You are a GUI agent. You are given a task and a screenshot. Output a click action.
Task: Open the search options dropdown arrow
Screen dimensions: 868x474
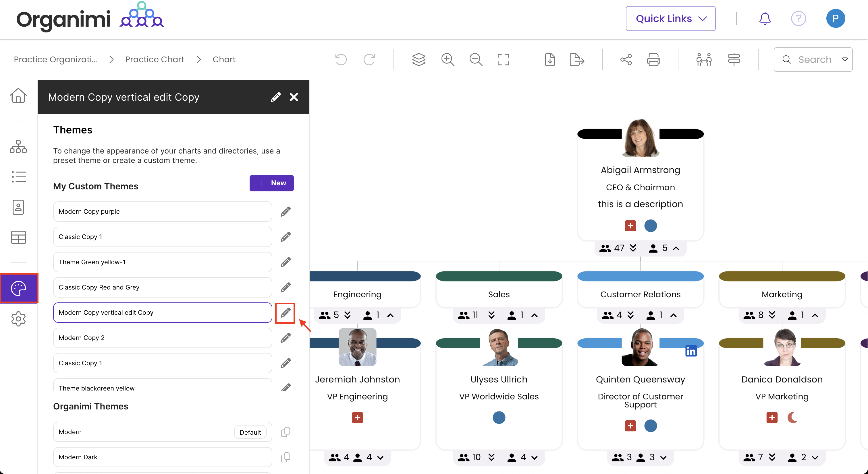pos(845,60)
